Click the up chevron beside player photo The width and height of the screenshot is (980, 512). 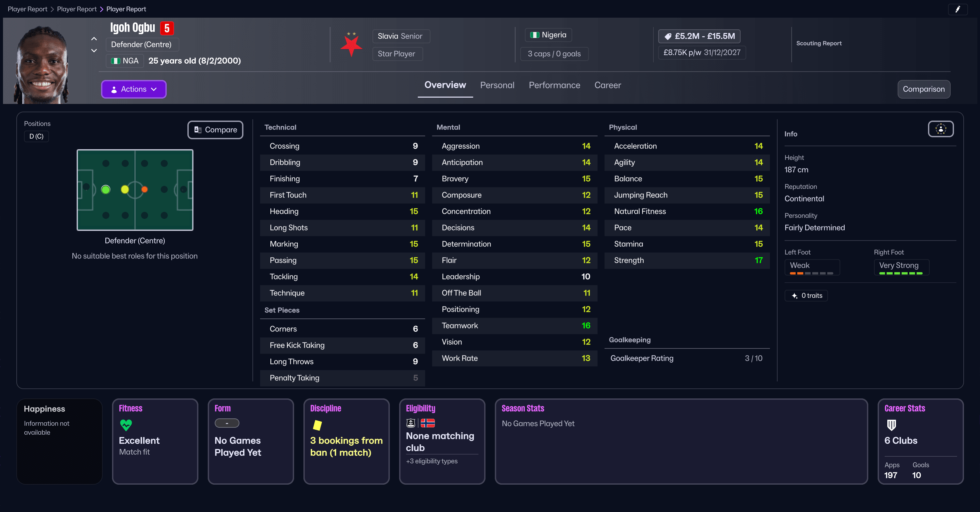[94, 39]
